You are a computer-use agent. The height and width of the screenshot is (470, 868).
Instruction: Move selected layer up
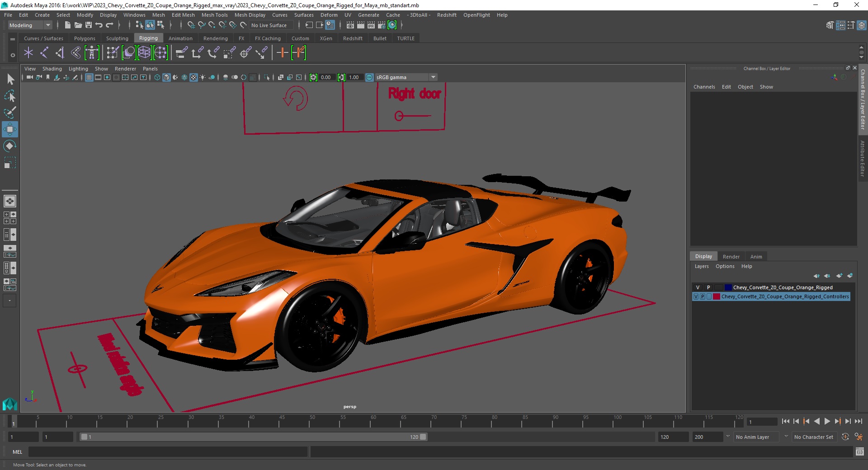tap(816, 276)
